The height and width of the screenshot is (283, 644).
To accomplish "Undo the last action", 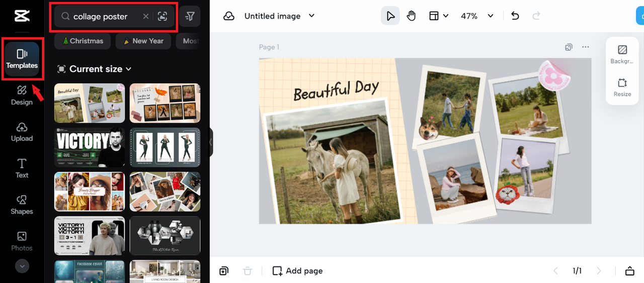I will pyautogui.click(x=515, y=16).
